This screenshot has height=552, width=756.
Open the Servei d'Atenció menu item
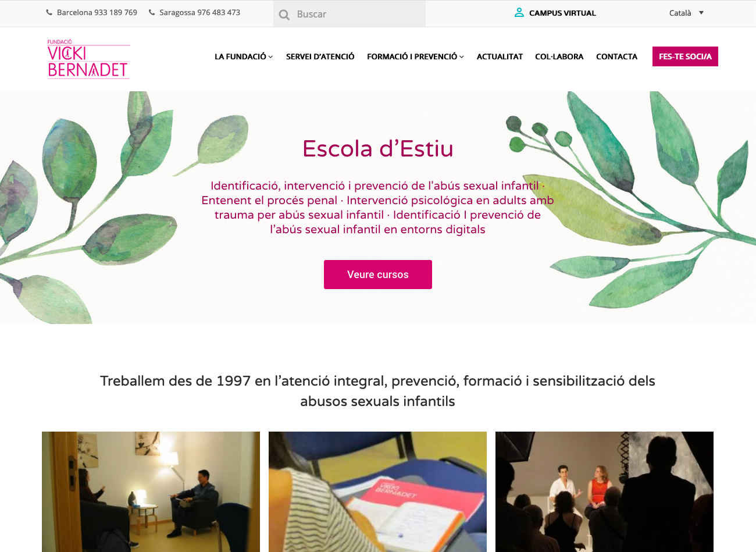pyautogui.click(x=320, y=56)
